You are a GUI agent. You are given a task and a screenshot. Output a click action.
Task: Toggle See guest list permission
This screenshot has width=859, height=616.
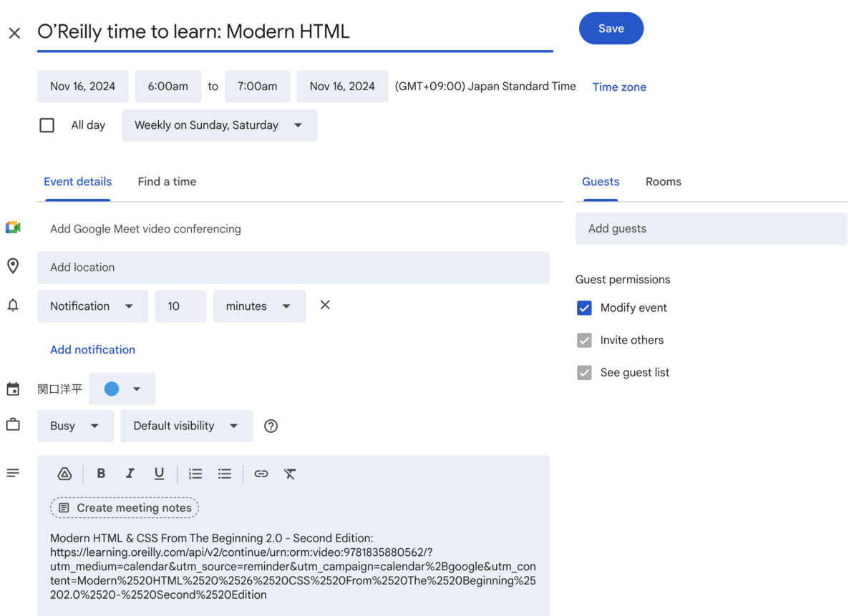[x=584, y=372]
